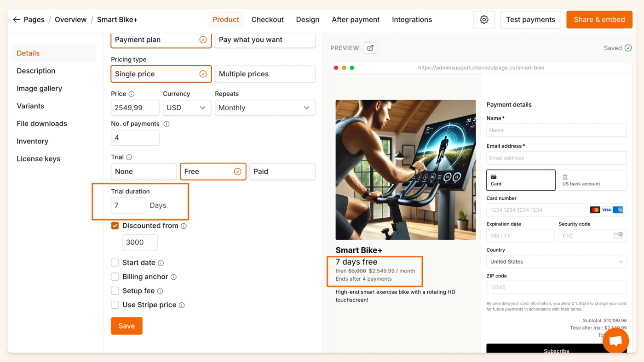Click the Expiration date MM / YY field
This screenshot has height=362, width=644.
tap(521, 236)
